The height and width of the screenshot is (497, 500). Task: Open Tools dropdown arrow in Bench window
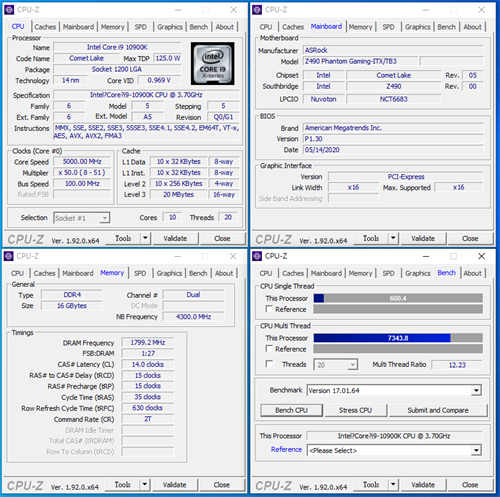pyautogui.click(x=393, y=484)
